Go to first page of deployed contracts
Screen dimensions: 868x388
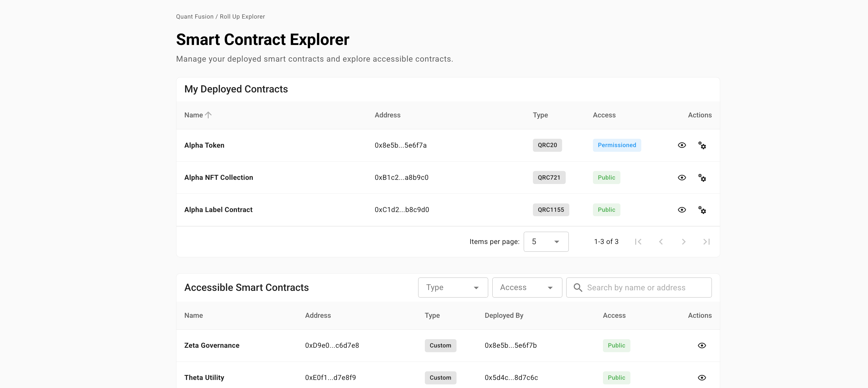click(638, 242)
